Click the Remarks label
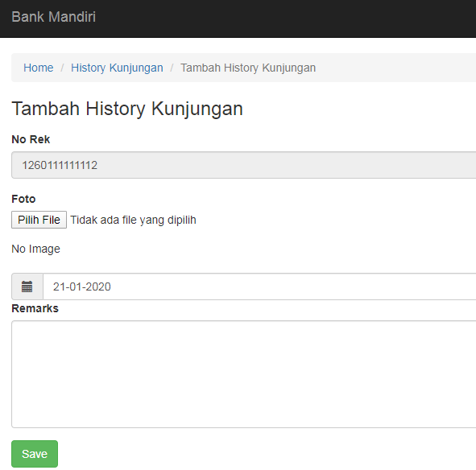Image resolution: width=476 pixels, height=470 pixels. click(x=35, y=308)
